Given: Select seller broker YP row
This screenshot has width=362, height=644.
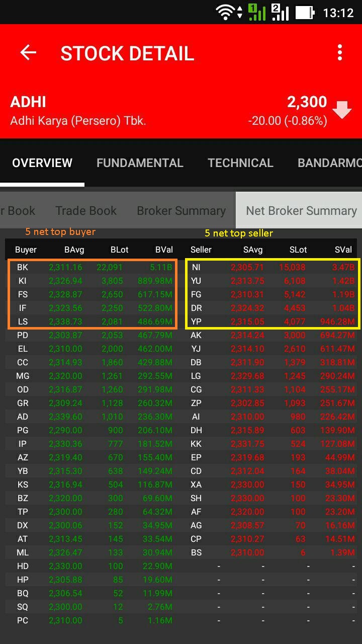Looking at the screenshot, I should [273, 321].
